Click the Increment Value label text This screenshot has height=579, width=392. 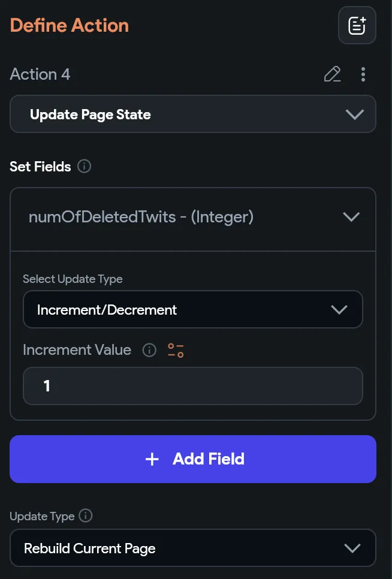(x=77, y=350)
